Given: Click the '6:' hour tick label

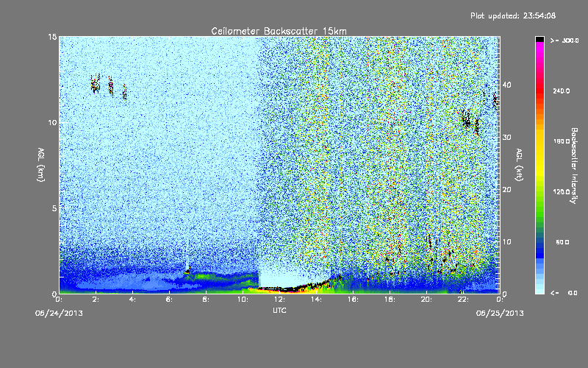Looking at the screenshot, I should click(x=170, y=300).
